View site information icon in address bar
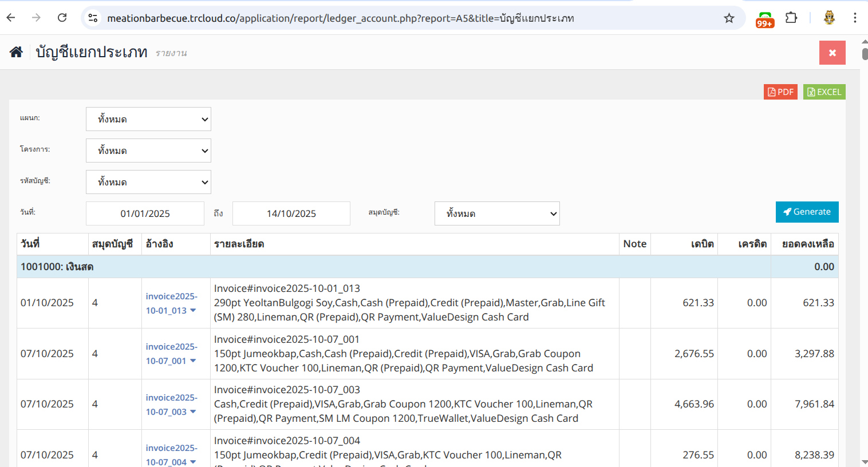The image size is (868, 467). (x=93, y=18)
